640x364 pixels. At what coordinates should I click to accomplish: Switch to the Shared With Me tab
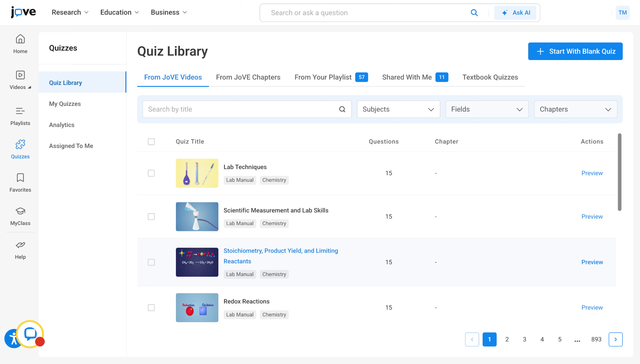click(406, 77)
